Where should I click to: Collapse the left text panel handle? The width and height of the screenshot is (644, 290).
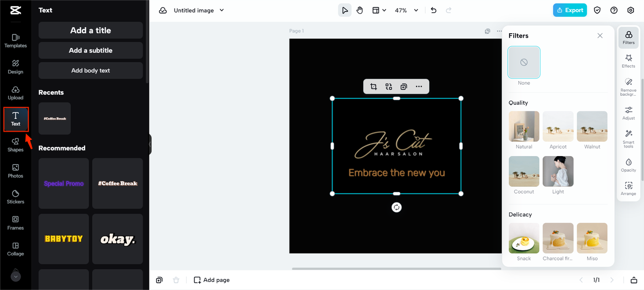[x=150, y=144]
